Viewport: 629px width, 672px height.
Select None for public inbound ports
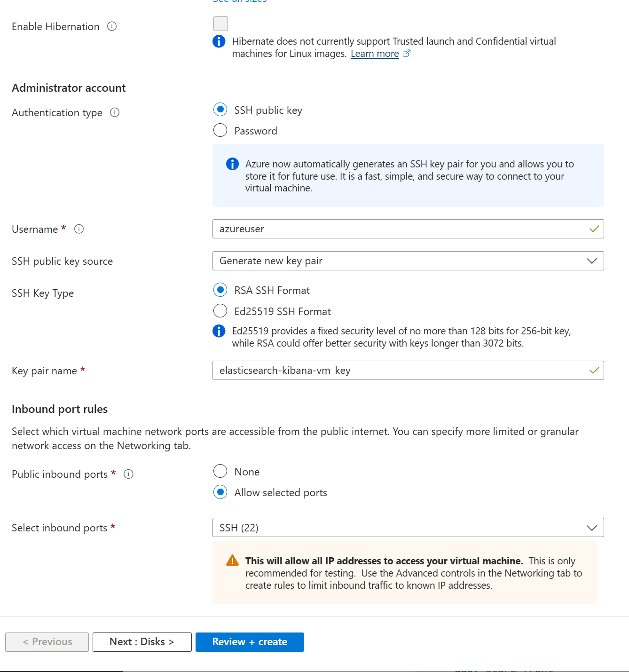tap(220, 471)
